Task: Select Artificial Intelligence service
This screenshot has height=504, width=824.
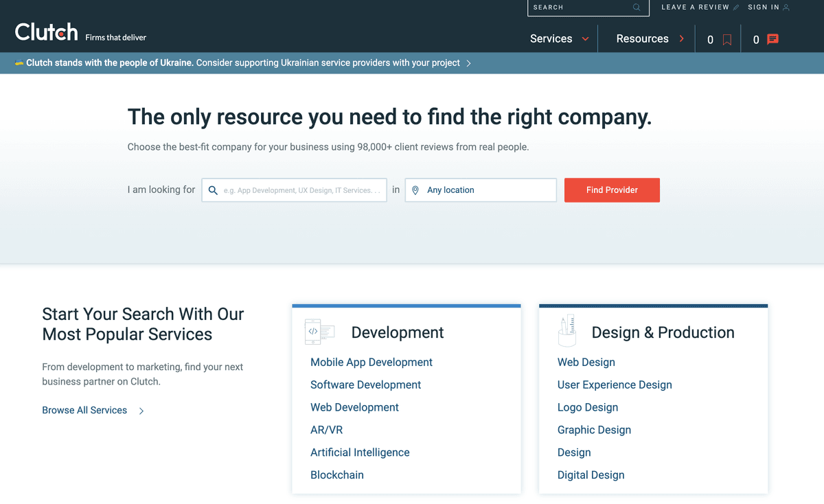Action: click(360, 453)
